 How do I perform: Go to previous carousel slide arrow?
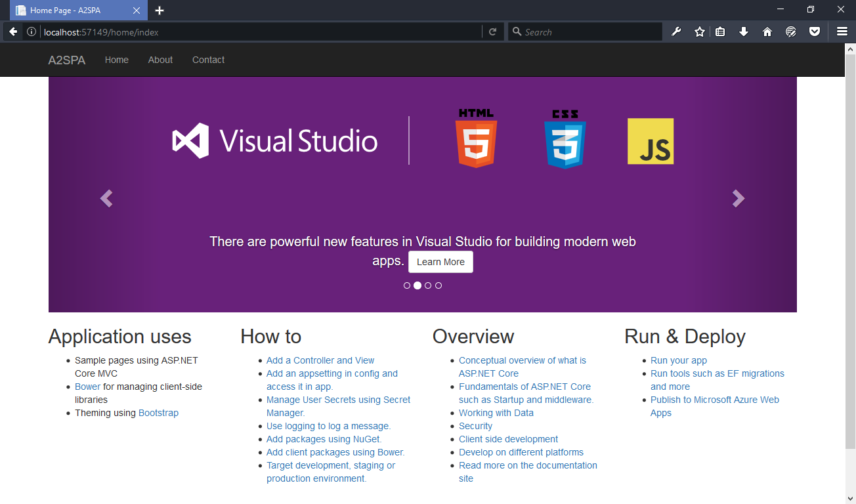pyautogui.click(x=106, y=198)
